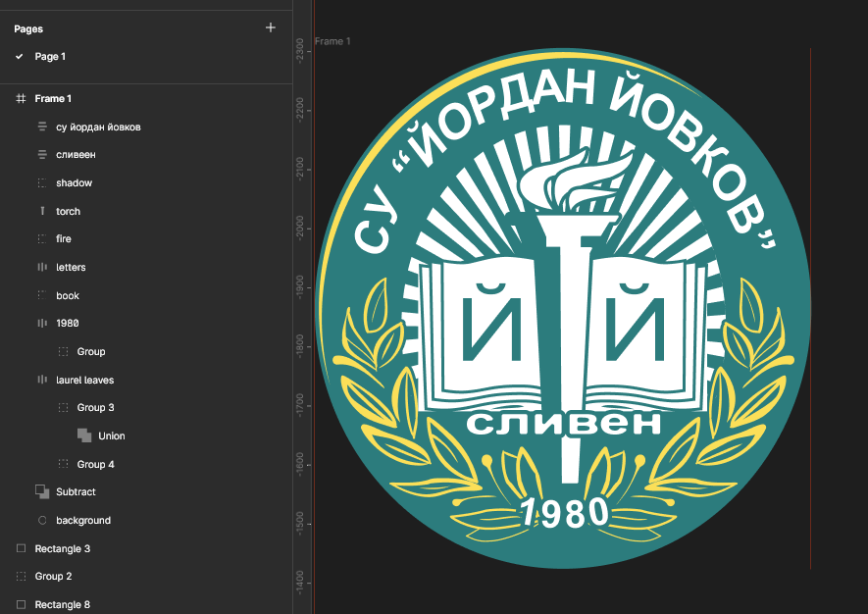Click the group icon of the book layer
Viewport: 868px width, 614px height.
point(42,295)
